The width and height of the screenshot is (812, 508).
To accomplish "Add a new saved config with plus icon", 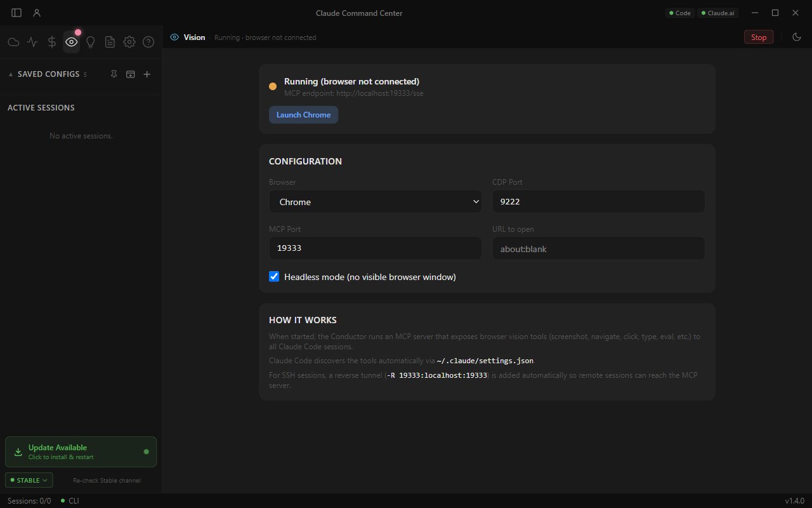I will pos(147,74).
